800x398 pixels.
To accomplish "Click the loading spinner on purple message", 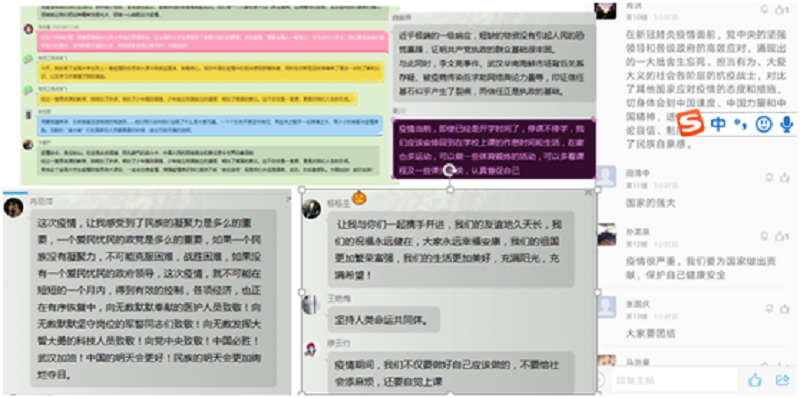I will 448,170.
